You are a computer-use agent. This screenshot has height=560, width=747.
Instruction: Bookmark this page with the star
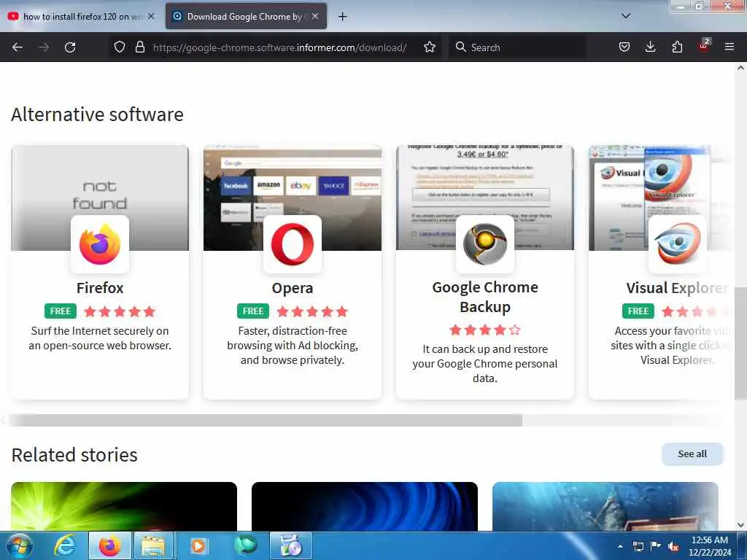click(430, 47)
